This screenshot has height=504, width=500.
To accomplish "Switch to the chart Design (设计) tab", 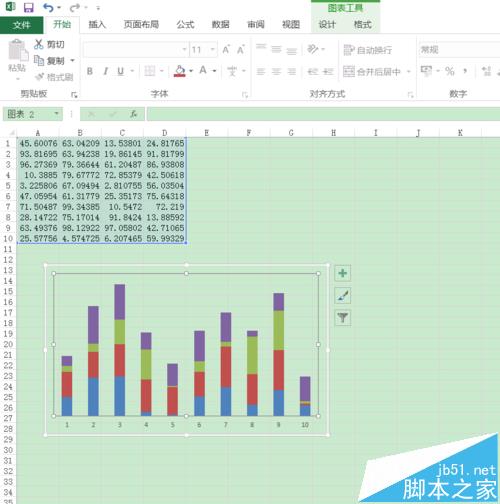I will point(327,25).
